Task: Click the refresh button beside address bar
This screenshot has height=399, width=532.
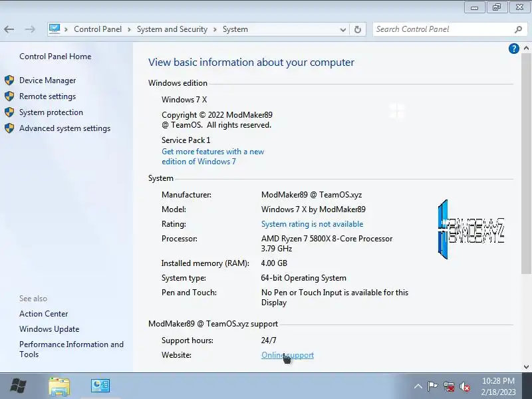Action: [x=358, y=29]
